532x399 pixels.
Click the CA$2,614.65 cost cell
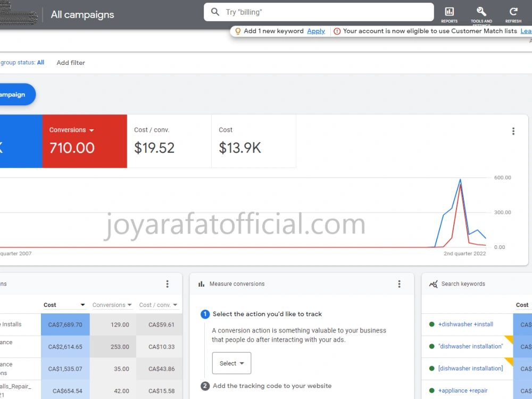click(65, 347)
